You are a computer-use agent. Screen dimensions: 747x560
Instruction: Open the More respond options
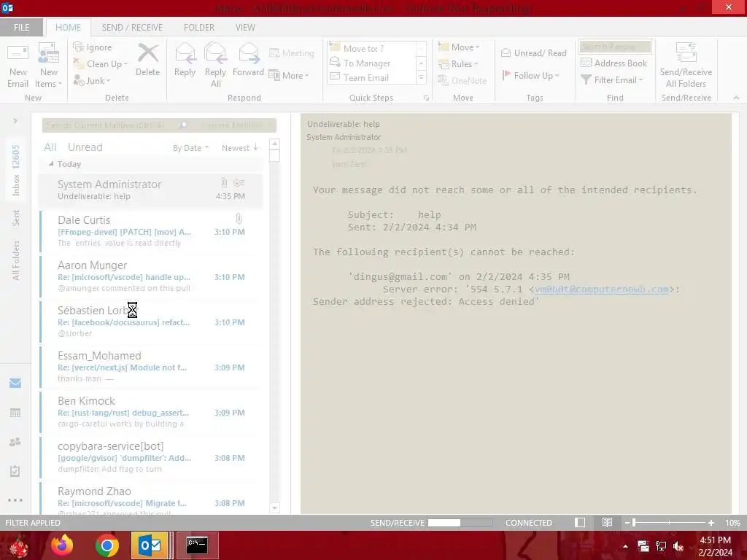coord(289,75)
